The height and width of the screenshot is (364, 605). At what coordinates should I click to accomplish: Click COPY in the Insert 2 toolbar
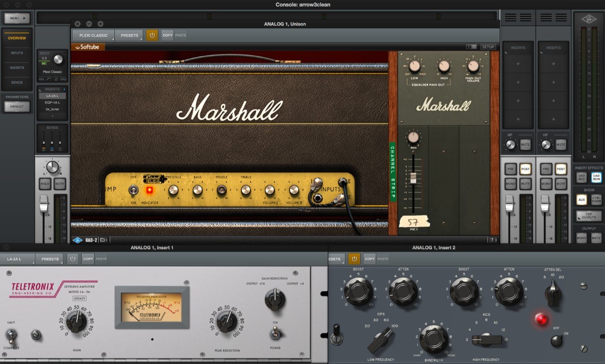coord(370,259)
